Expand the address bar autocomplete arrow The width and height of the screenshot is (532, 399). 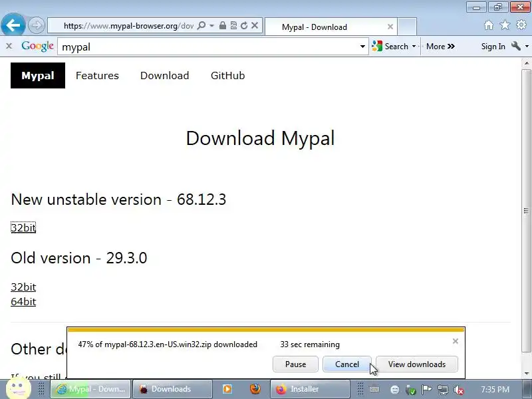coord(211,25)
